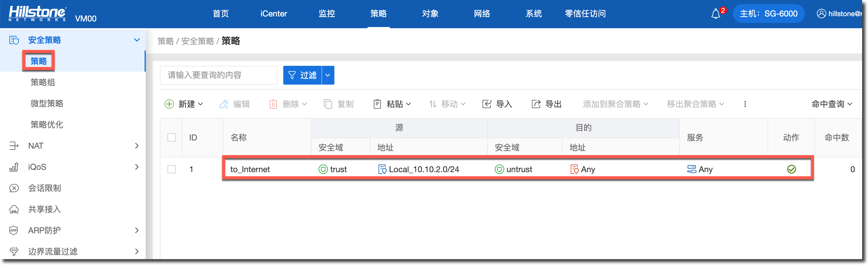Expand the NAT section in the sidebar
Viewport: 868px width, 265px height.
pos(136,146)
